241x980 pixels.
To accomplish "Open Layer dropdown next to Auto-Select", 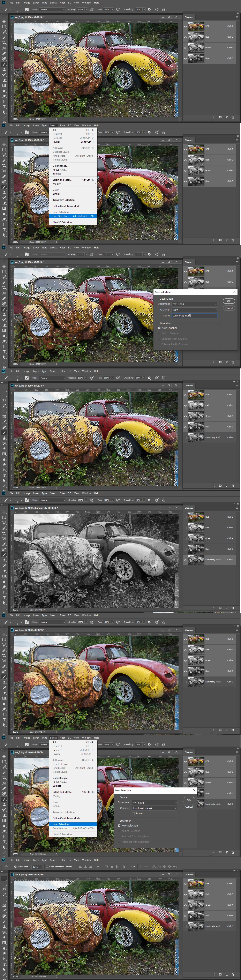I will (x=38, y=867).
